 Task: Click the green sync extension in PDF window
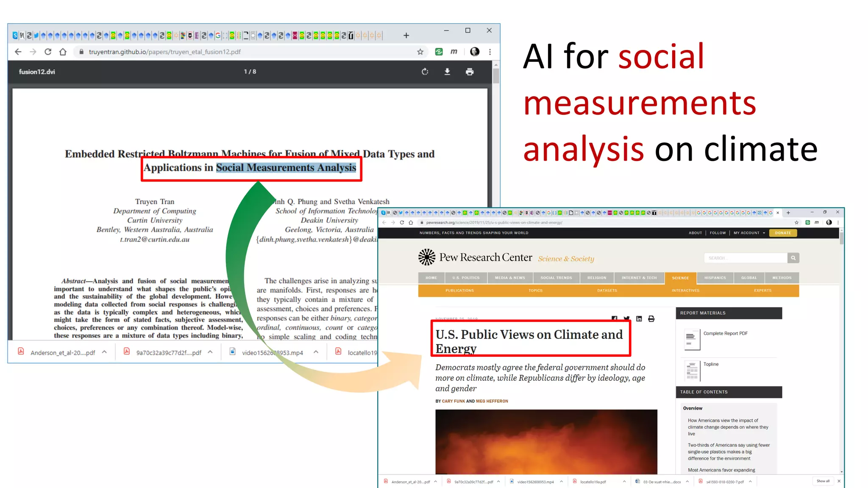(439, 52)
